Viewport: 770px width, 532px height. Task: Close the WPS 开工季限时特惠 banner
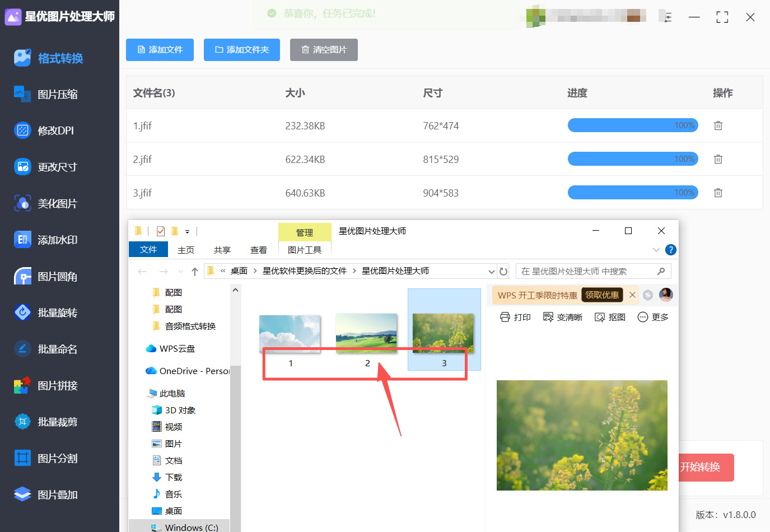coord(632,295)
